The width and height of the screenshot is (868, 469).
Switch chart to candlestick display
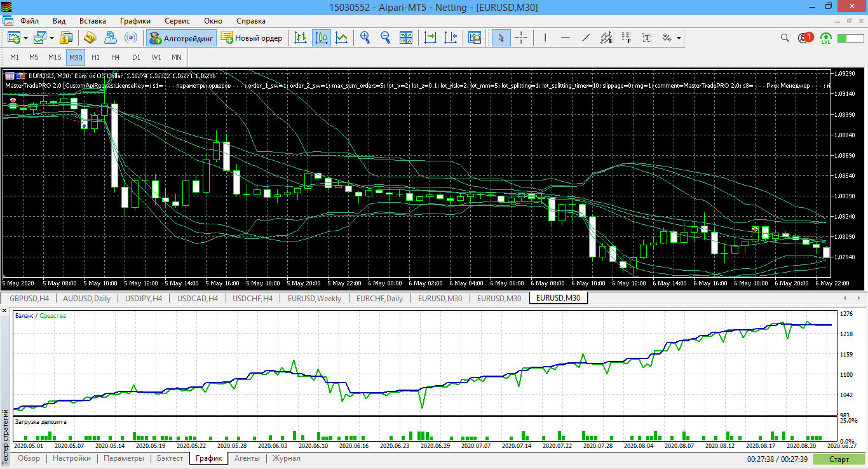[322, 38]
